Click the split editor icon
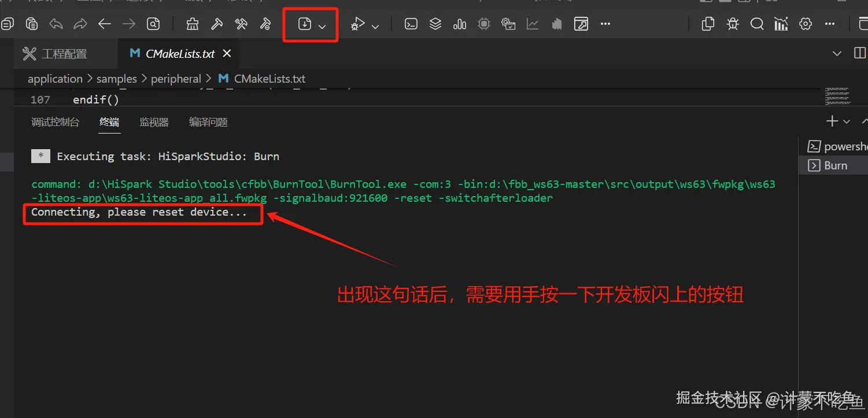The height and width of the screenshot is (418, 868). tap(860, 53)
